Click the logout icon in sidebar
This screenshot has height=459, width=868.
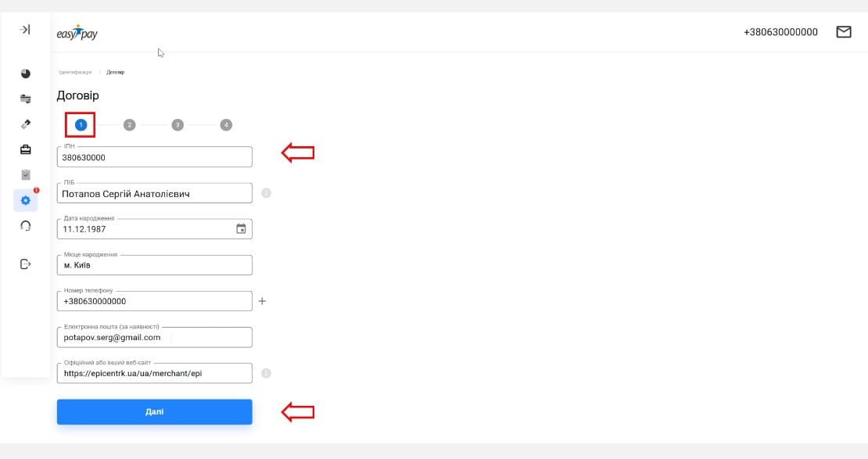click(x=26, y=264)
